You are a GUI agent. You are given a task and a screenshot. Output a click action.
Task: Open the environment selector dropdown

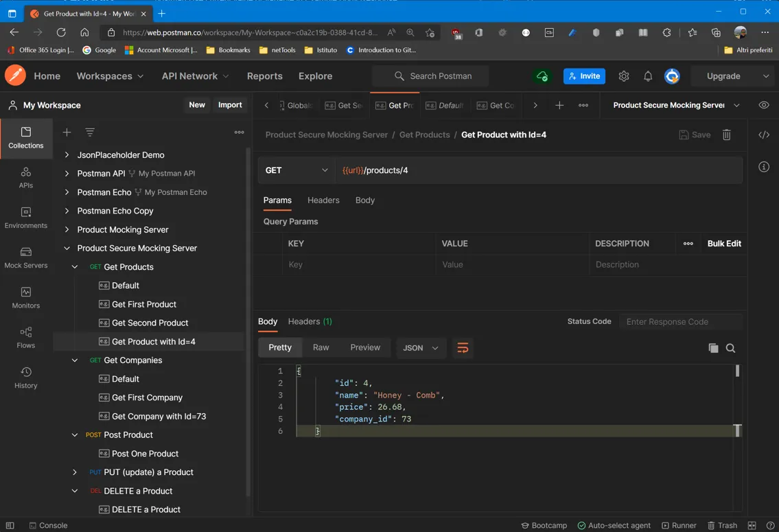point(676,105)
